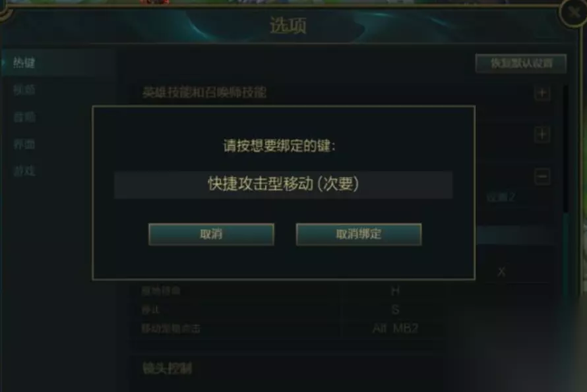Click the 镜头控制 camera control header
587x392 pixels.
[x=167, y=368]
